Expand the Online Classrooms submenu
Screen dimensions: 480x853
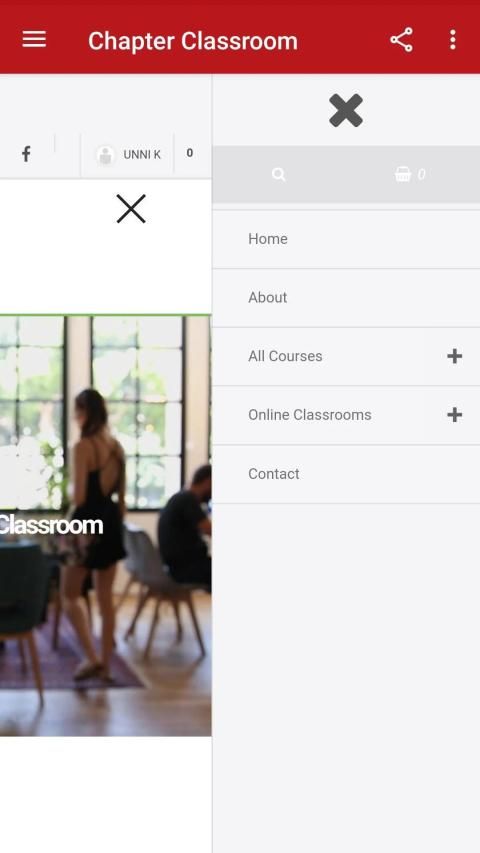pos(454,415)
